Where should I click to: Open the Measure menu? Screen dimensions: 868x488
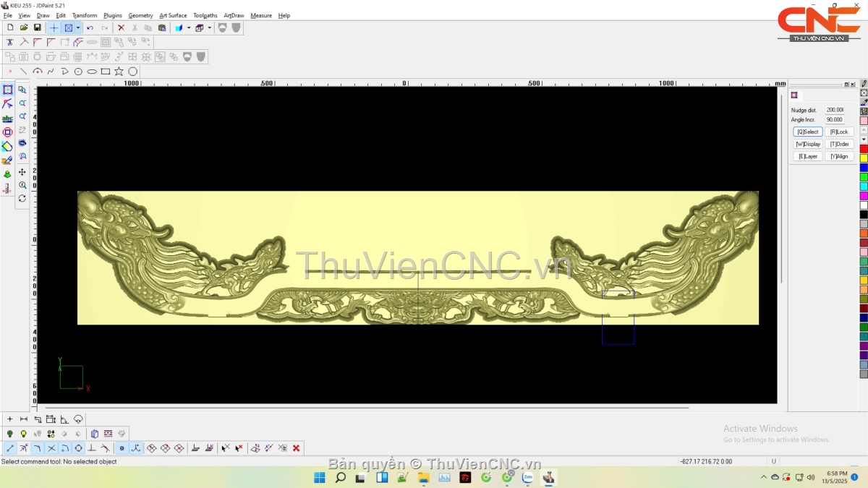[261, 15]
